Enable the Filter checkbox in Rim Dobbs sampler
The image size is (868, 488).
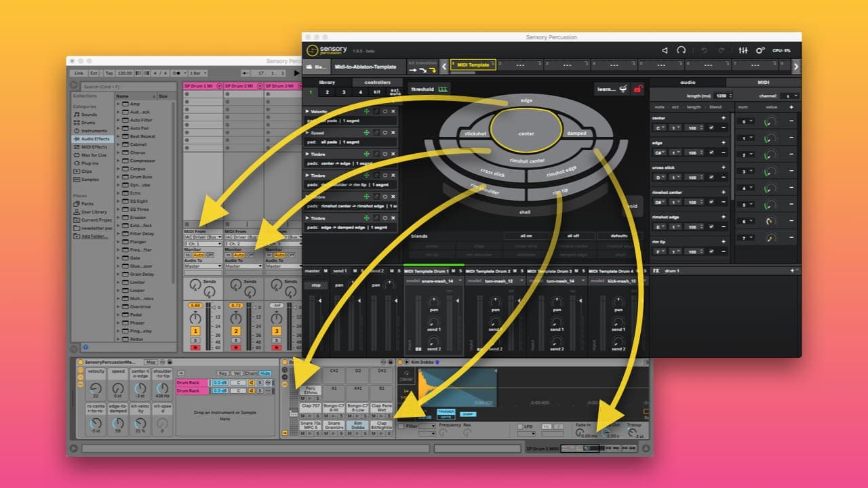pyautogui.click(x=400, y=426)
